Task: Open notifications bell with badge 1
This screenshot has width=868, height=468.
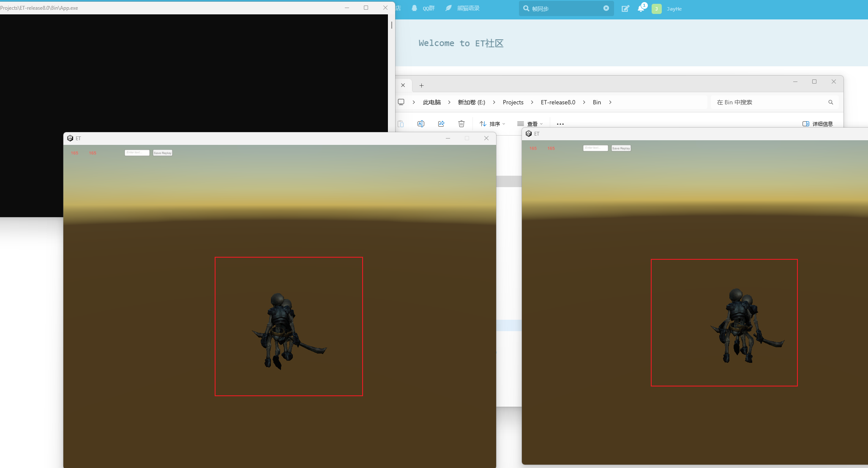Action: [641, 8]
